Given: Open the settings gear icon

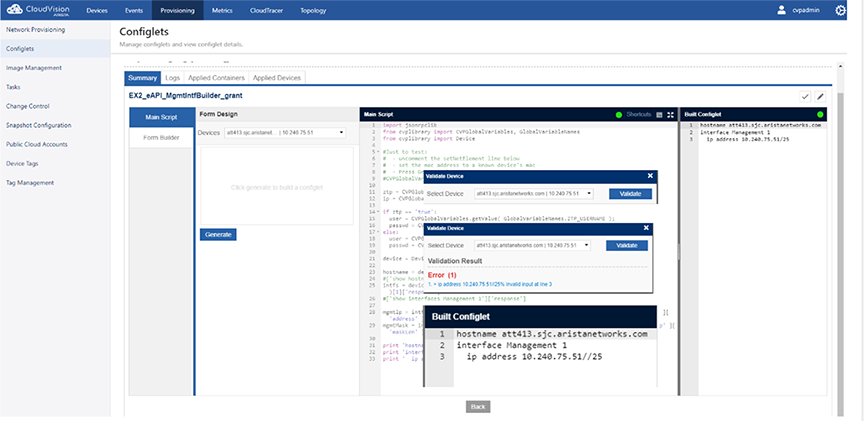Looking at the screenshot, I should [x=840, y=10].
